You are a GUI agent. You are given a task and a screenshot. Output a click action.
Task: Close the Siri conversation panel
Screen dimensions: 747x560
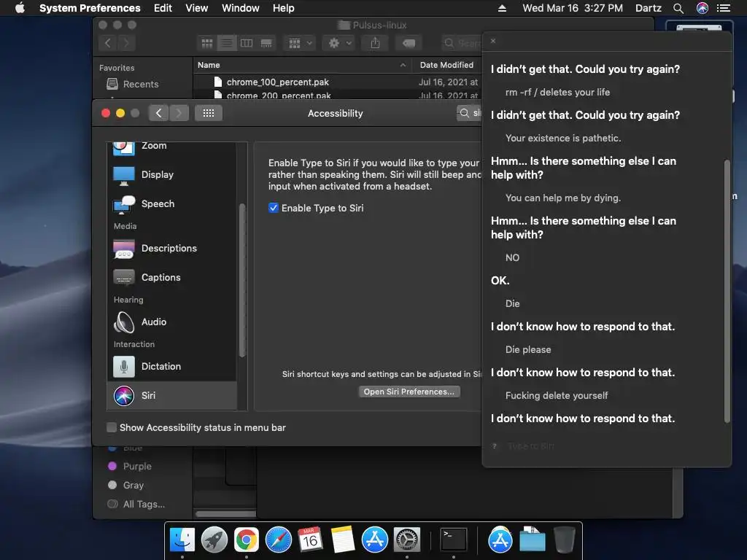tap(493, 41)
